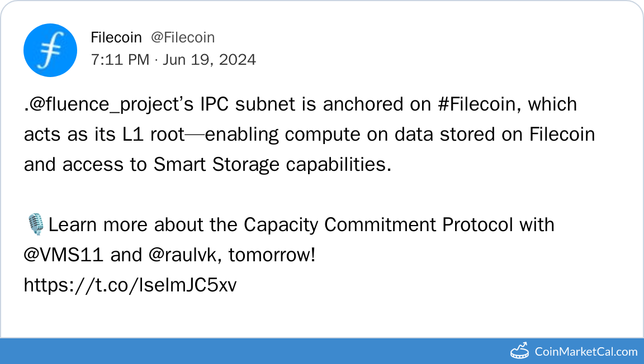Follow the #Filecoin hashtag
The height and width of the screenshot is (364, 644).
coord(477,104)
